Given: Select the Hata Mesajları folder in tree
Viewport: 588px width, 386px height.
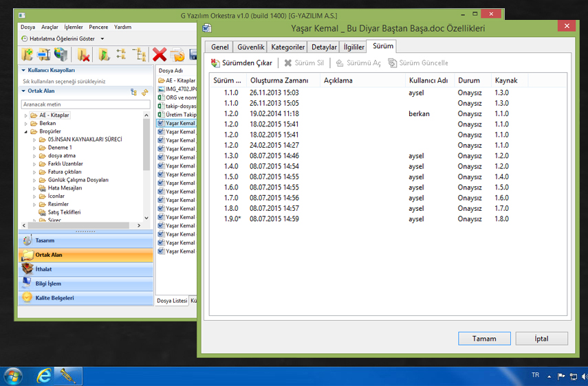Looking at the screenshot, I should pyautogui.click(x=65, y=188).
